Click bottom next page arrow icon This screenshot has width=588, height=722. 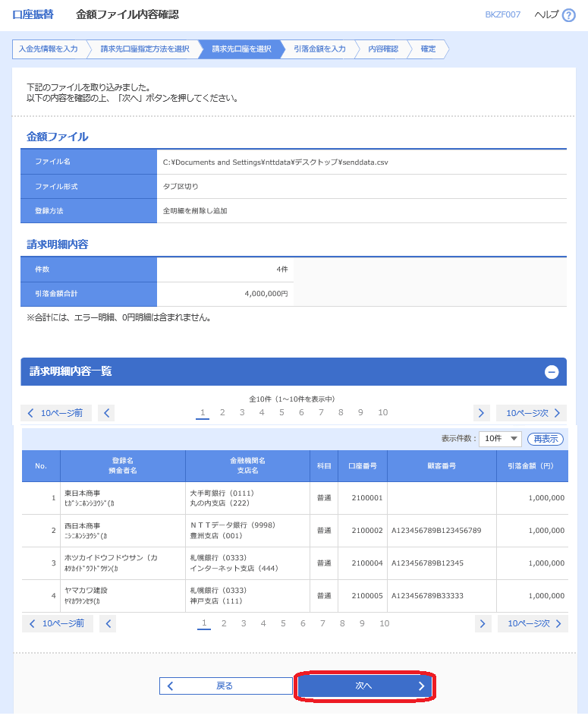483,623
